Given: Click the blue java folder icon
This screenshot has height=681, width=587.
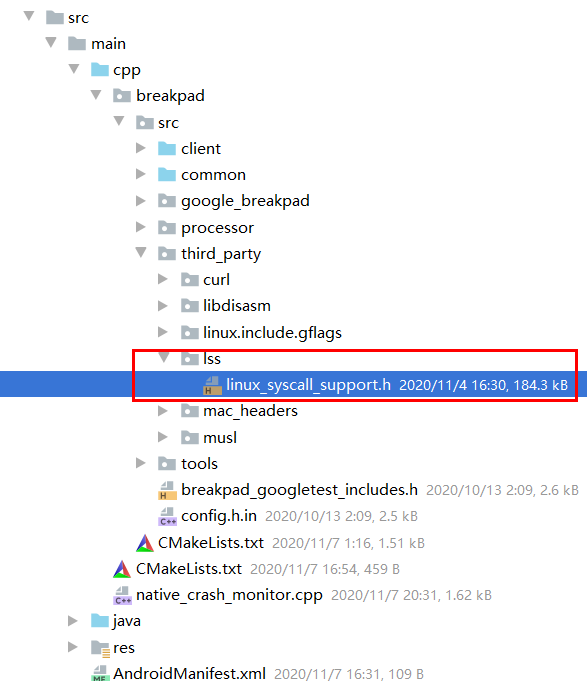Looking at the screenshot, I should click(x=100, y=621).
